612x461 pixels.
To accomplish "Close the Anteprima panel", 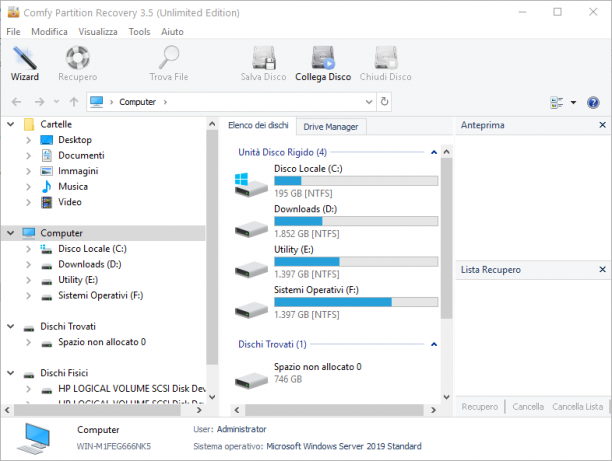I will [x=602, y=125].
